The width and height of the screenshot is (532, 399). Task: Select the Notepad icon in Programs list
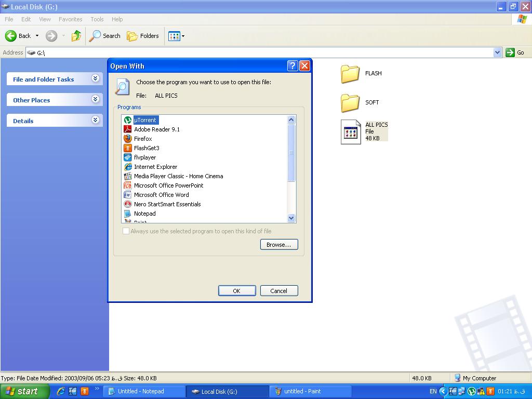point(128,214)
